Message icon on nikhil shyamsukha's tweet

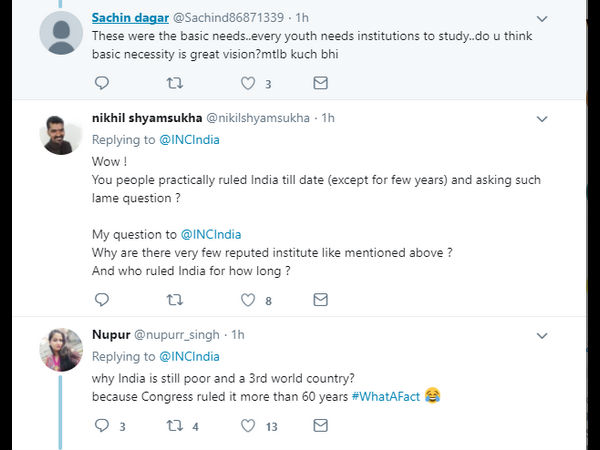click(320, 299)
